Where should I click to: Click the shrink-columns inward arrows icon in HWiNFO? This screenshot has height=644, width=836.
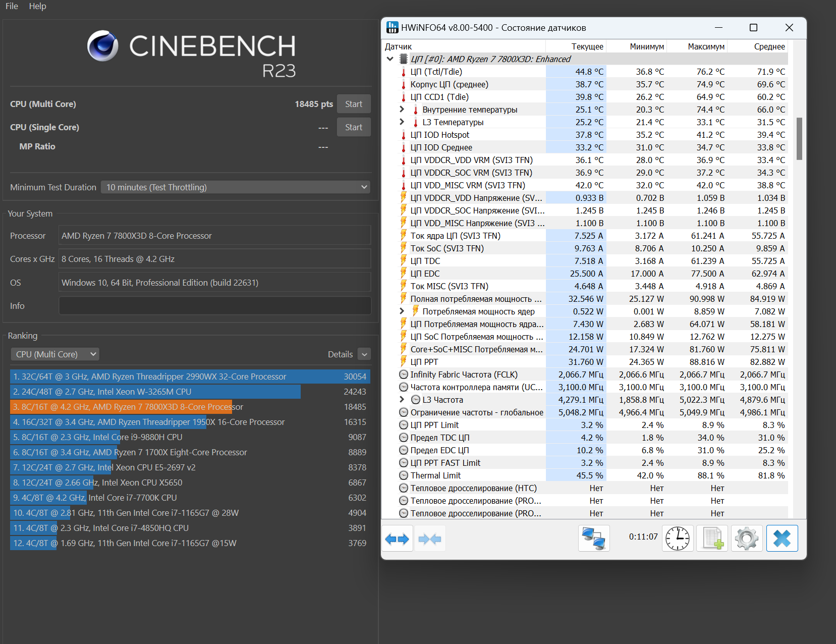430,539
